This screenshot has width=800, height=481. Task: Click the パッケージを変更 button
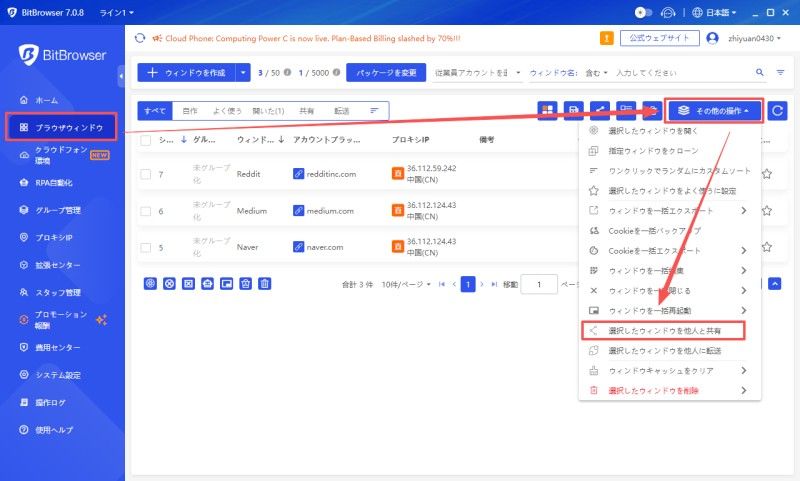[x=385, y=73]
